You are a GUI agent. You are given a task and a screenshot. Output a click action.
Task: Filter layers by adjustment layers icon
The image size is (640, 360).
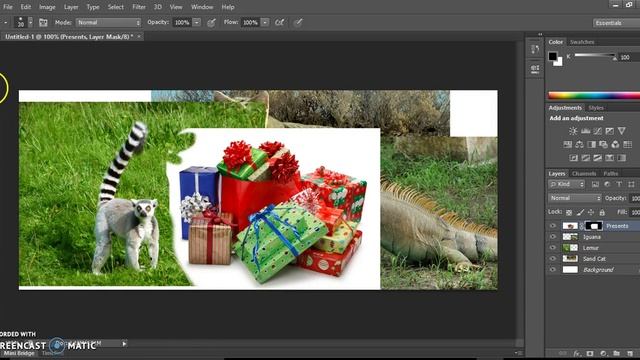[x=607, y=184]
